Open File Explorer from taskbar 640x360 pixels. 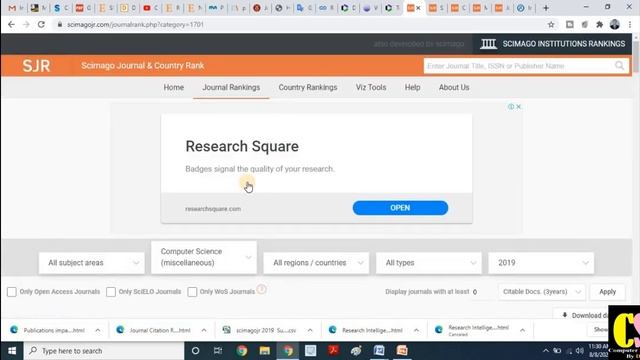tap(264, 351)
